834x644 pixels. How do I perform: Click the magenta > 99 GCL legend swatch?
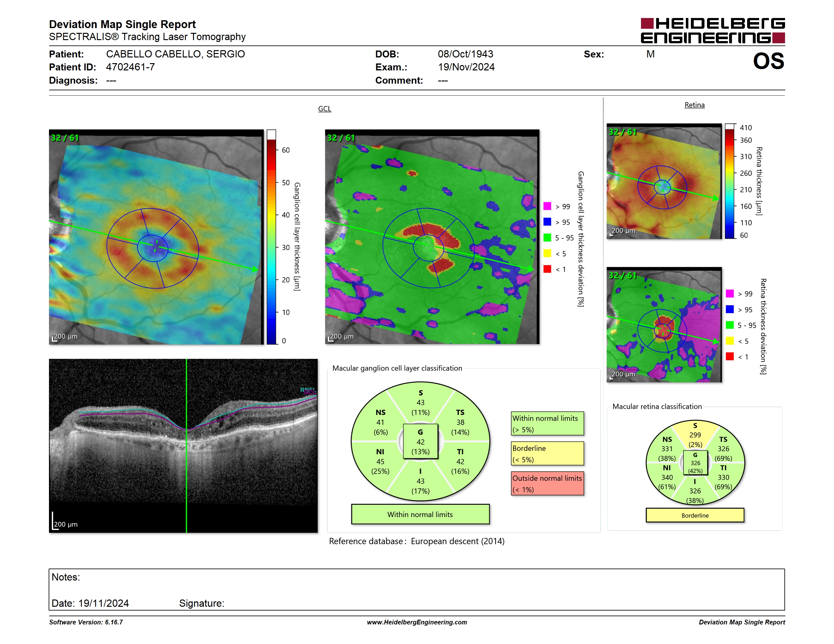(x=547, y=206)
